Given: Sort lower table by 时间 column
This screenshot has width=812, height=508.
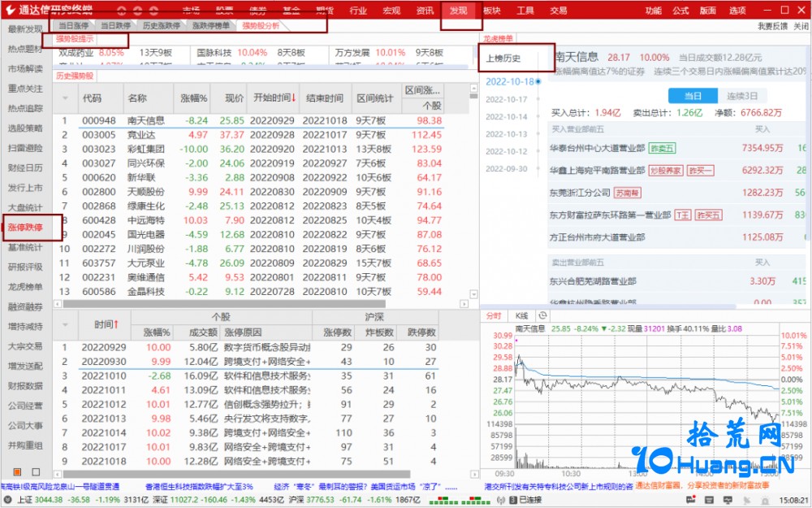Looking at the screenshot, I should 106,324.
